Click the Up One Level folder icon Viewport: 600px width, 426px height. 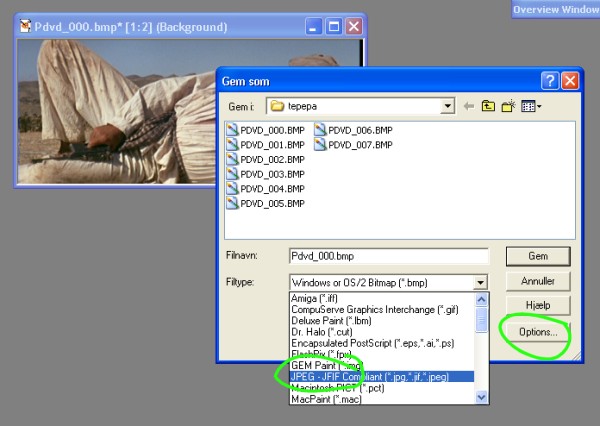(489, 106)
